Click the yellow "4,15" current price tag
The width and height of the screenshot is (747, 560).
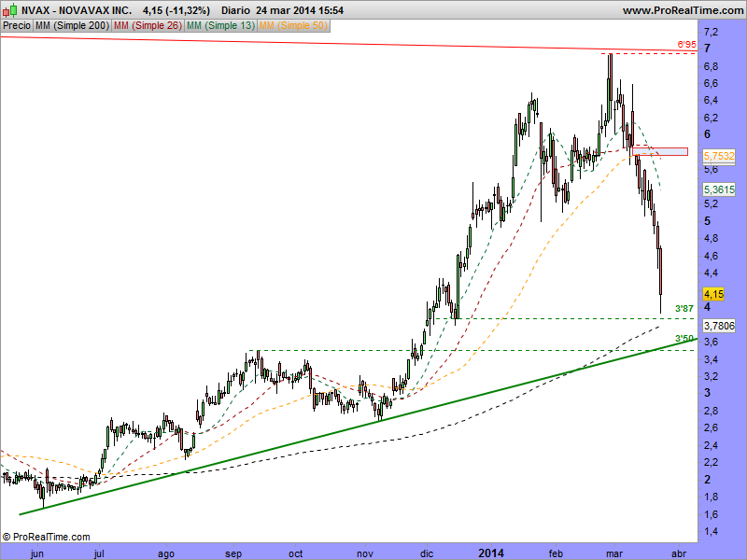pos(713,294)
